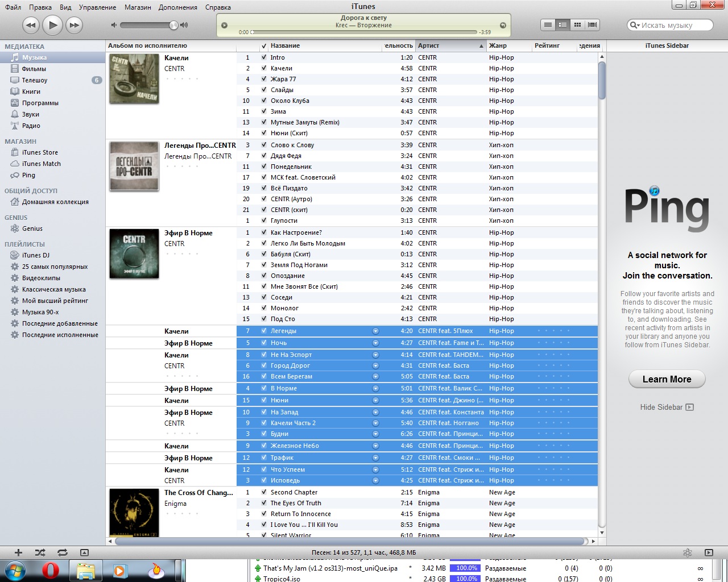Image resolution: width=728 pixels, height=582 pixels.
Task: Uncheck the Intro track checkbox
Action: (264, 57)
